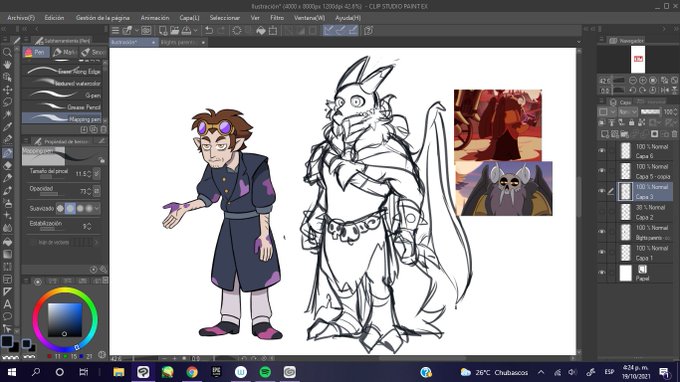Screen dimensions: 680x382
Task: Hide the Papel layer
Action: pos(602,273)
